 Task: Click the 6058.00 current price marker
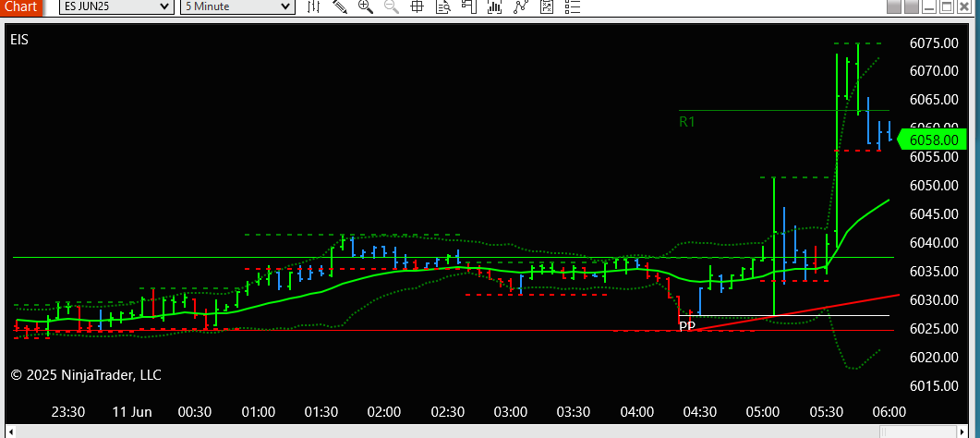pos(931,140)
